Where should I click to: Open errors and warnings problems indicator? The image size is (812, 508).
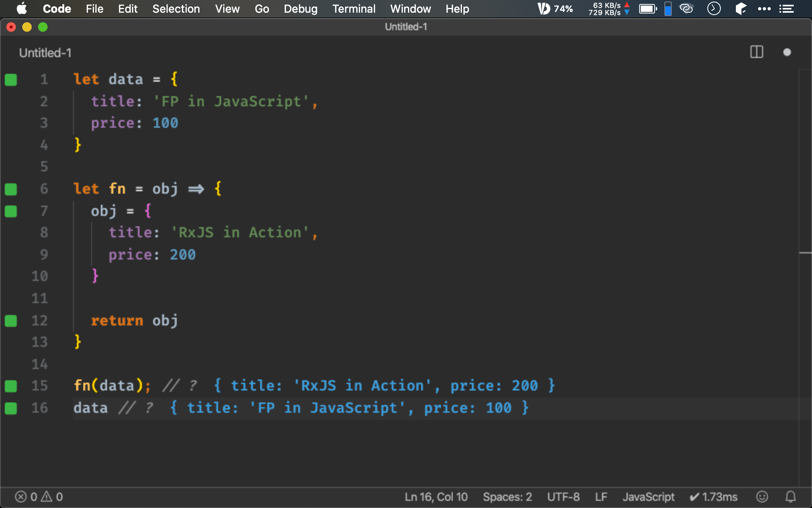tap(39, 496)
